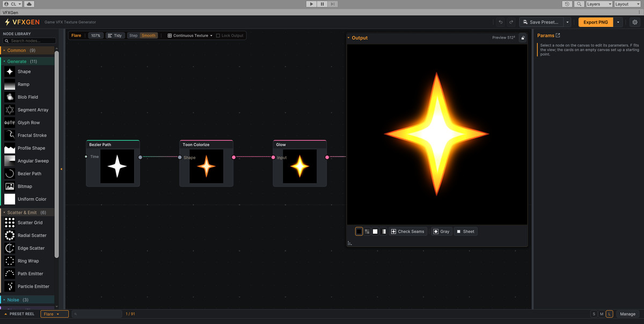Collapse the Output panel
The height and width of the screenshot is (324, 644).
(x=348, y=38)
